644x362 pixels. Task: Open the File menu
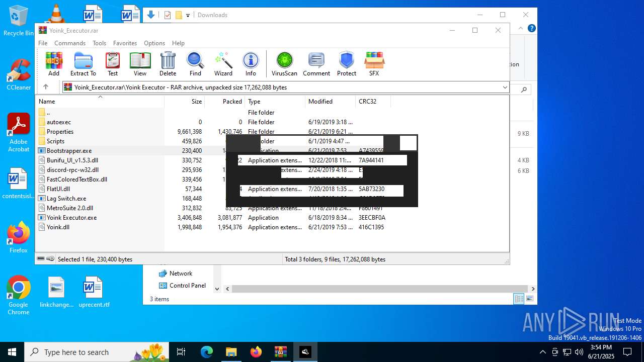point(43,43)
